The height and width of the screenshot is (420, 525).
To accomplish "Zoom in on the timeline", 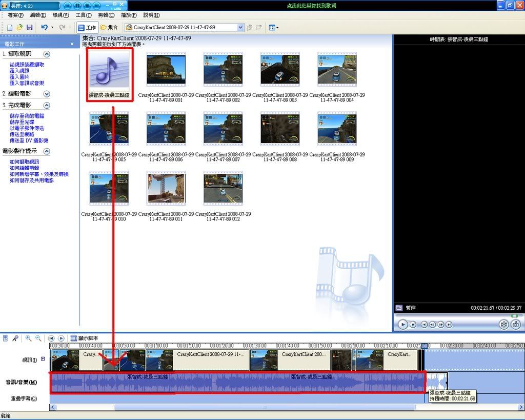I will (28, 338).
